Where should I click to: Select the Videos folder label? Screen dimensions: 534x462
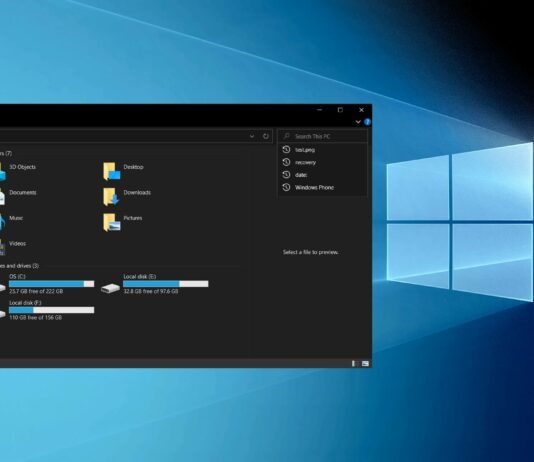coord(17,243)
